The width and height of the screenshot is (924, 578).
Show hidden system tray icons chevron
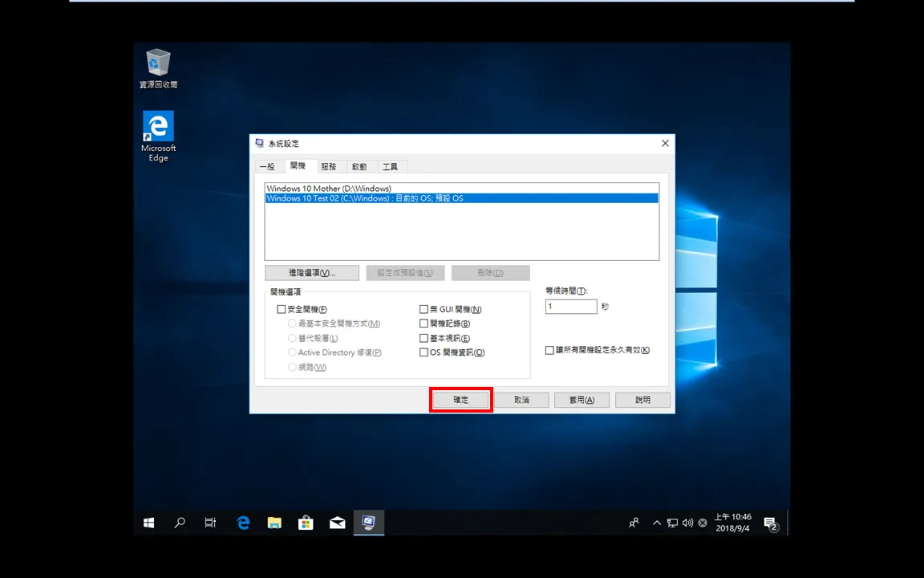point(656,523)
